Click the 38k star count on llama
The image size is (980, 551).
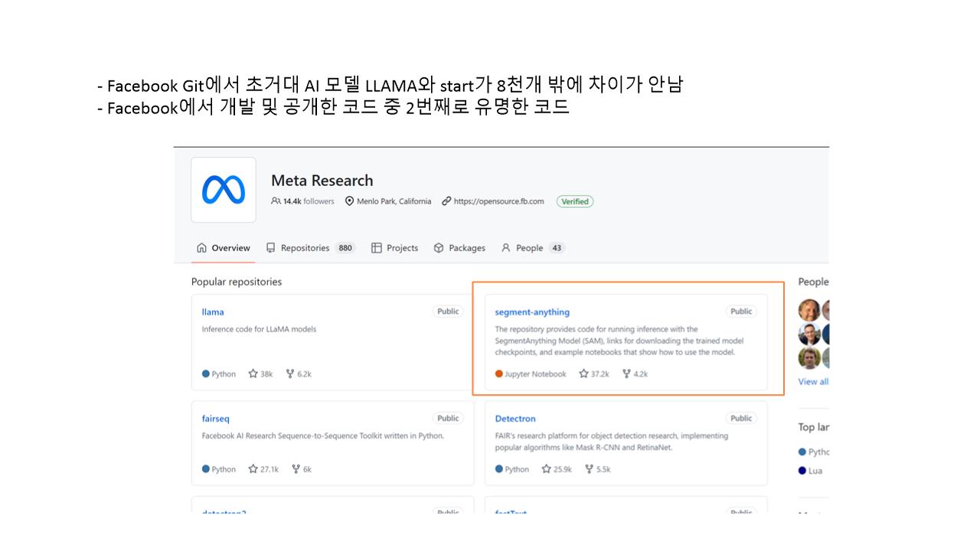coord(266,374)
